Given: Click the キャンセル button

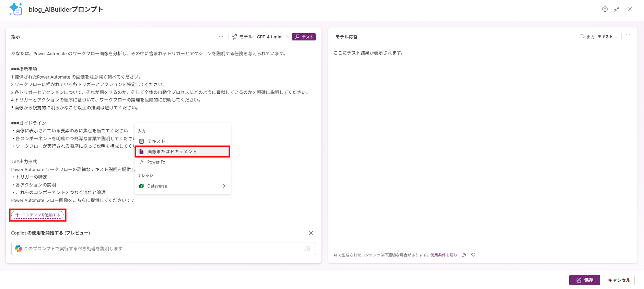Looking at the screenshot, I should [x=619, y=280].
